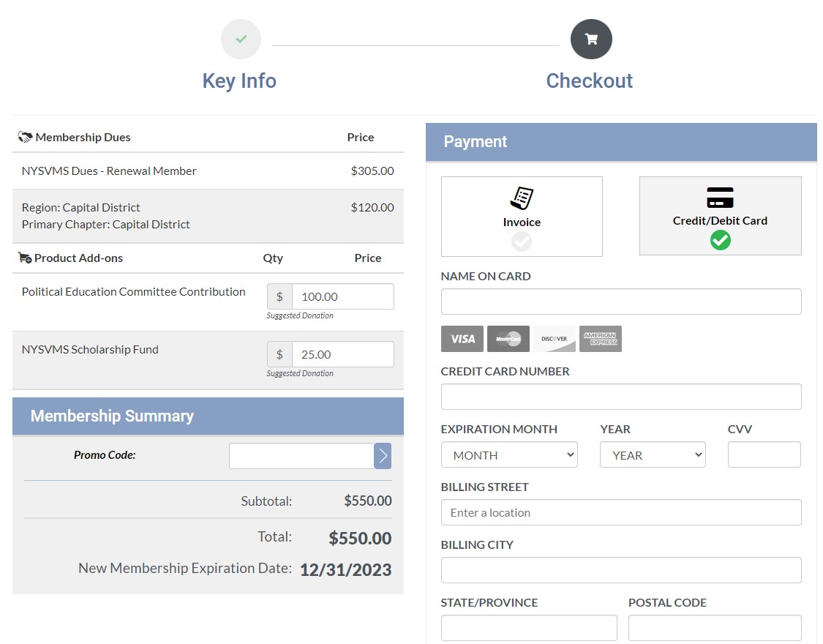Click the Visa card logo
This screenshot has width=823, height=644.
(462, 339)
